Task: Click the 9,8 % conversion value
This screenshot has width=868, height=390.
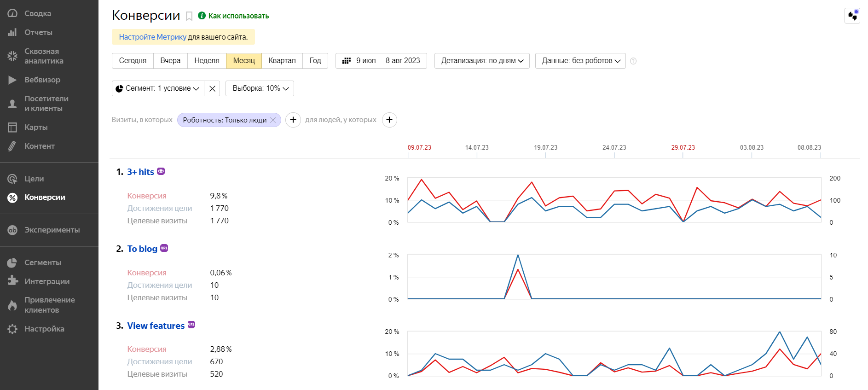Action: click(219, 196)
